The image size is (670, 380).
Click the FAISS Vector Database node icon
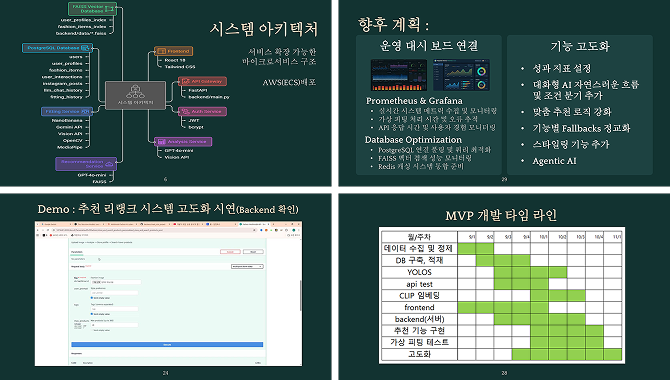[x=109, y=8]
